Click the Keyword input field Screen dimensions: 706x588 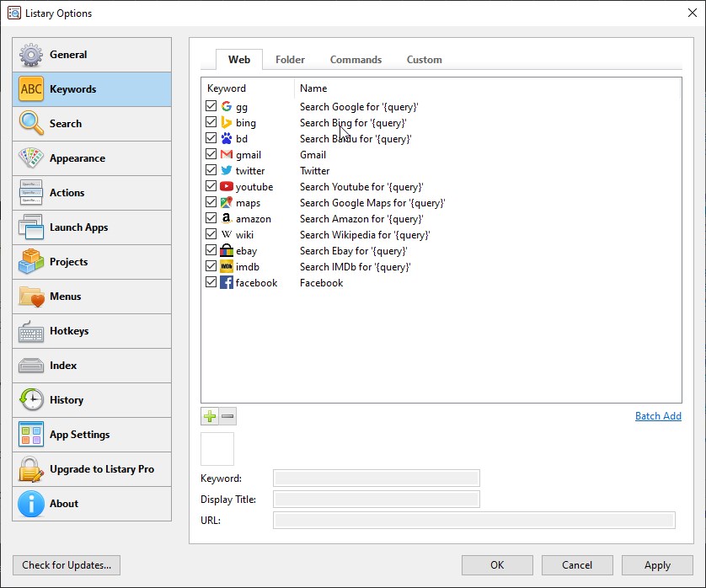tap(377, 478)
